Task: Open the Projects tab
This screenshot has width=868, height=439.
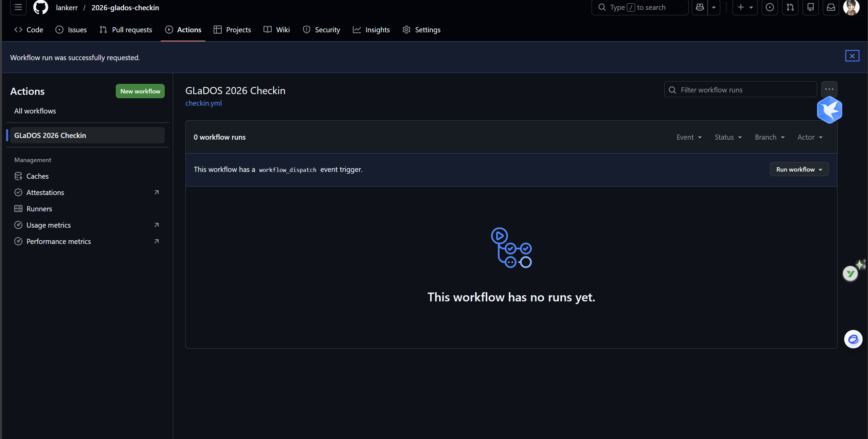Action: (232, 30)
